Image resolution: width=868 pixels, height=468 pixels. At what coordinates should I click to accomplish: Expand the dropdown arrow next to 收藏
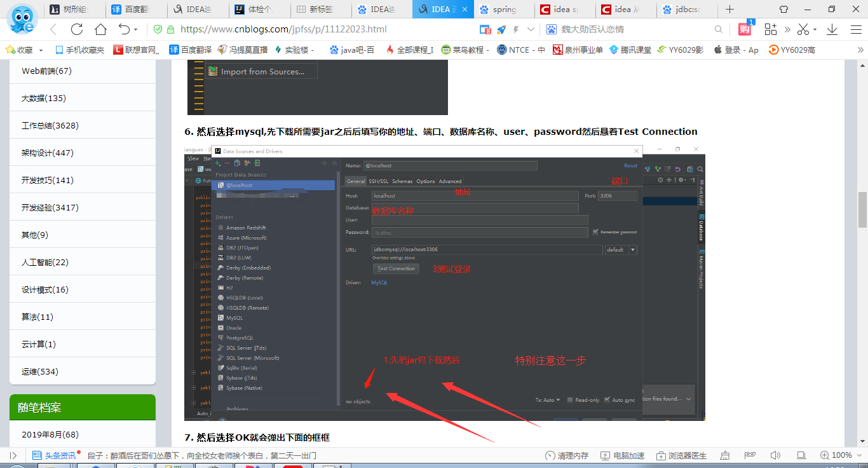pos(41,50)
